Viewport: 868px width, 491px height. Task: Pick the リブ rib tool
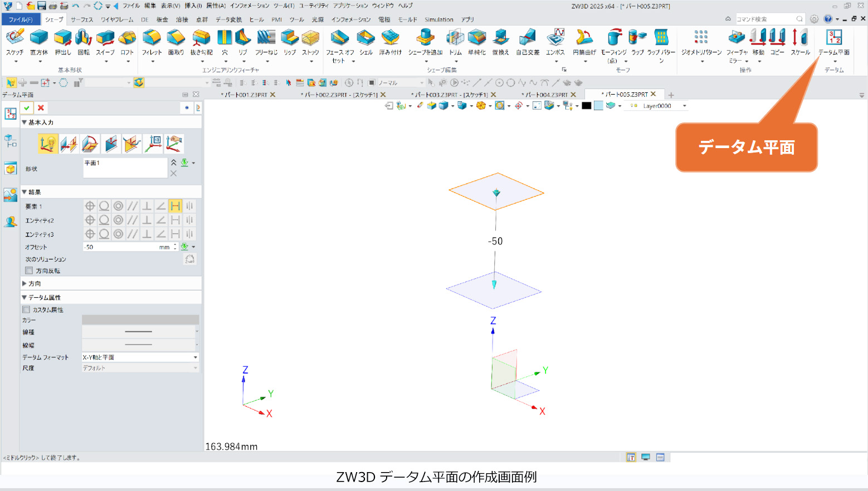pyautogui.click(x=243, y=42)
